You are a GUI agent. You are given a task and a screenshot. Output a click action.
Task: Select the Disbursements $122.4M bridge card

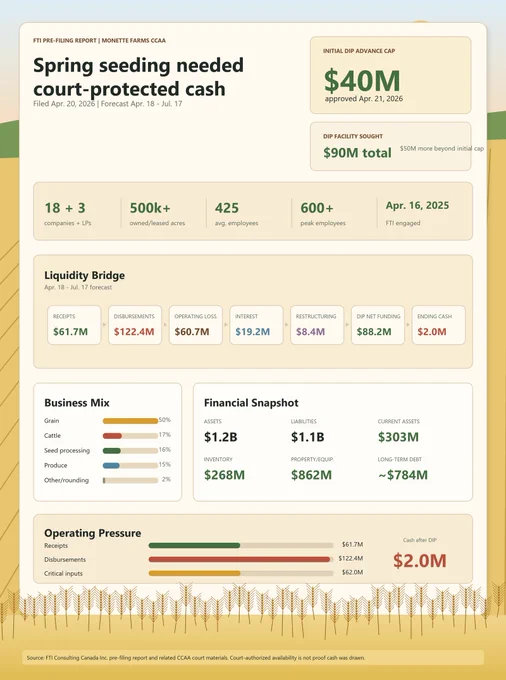click(x=135, y=325)
